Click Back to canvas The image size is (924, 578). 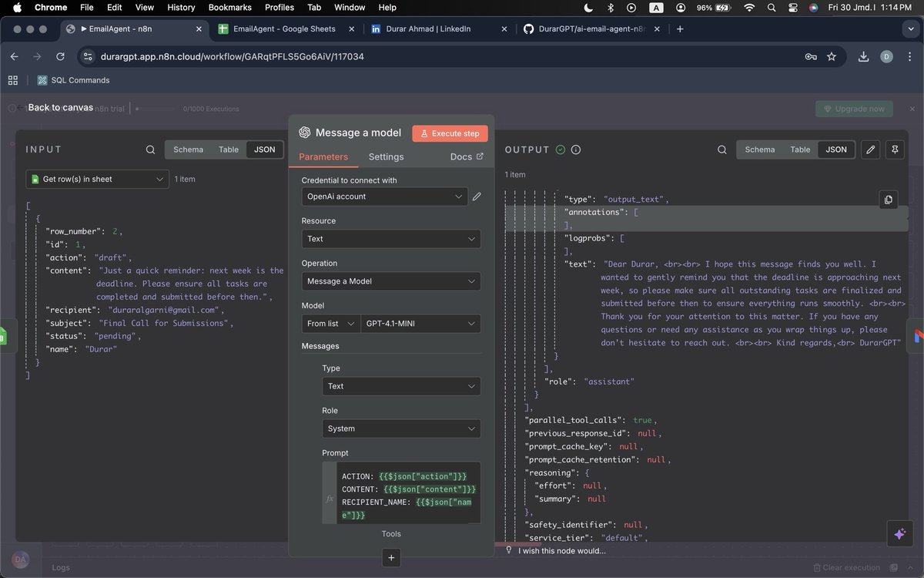pyautogui.click(x=61, y=107)
